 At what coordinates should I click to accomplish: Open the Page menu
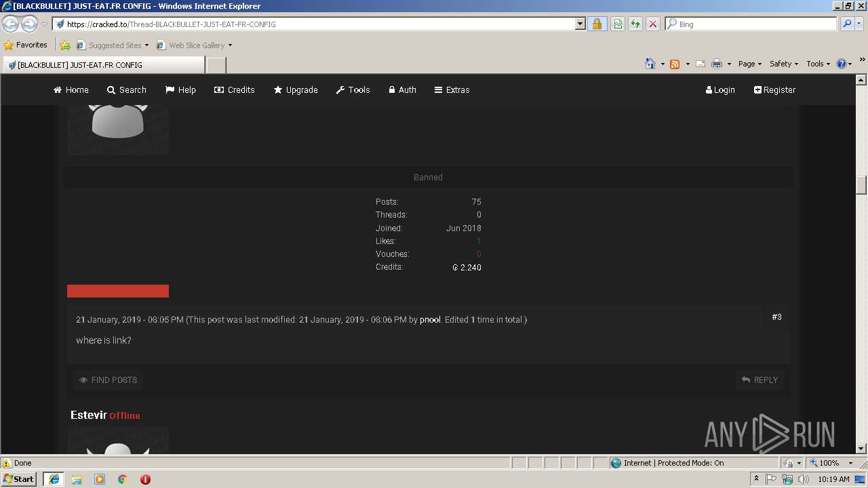pyautogui.click(x=750, y=64)
